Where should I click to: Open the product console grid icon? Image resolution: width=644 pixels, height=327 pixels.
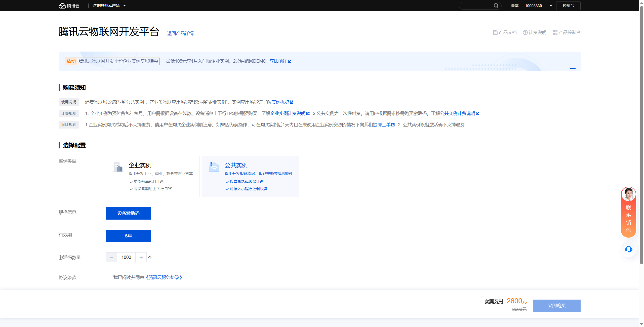point(555,32)
